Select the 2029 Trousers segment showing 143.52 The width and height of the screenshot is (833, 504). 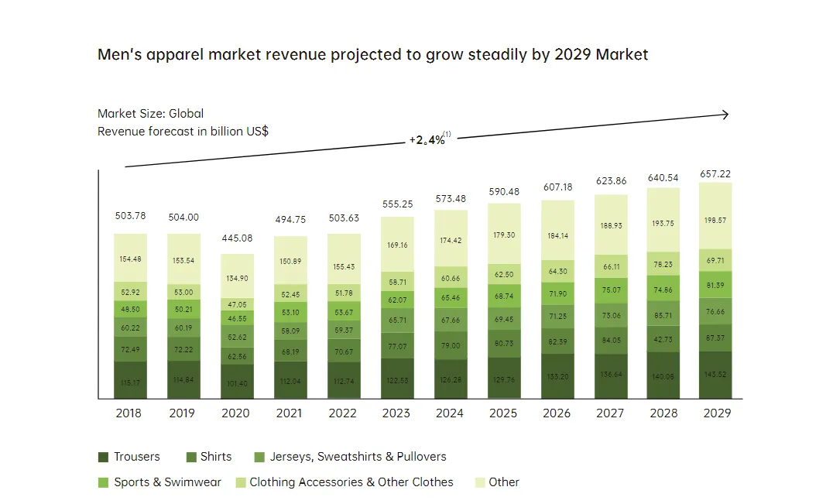click(x=716, y=375)
